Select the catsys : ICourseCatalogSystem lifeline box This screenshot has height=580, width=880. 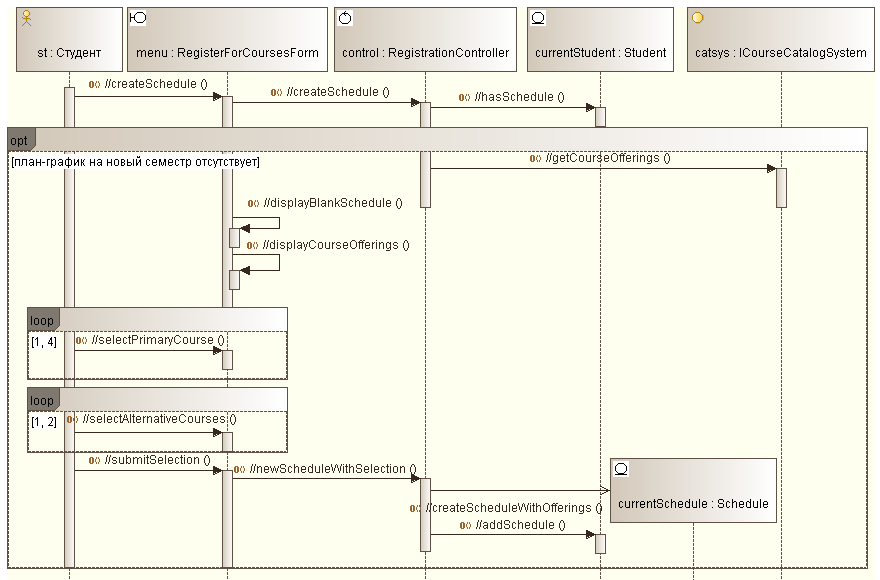781,39
